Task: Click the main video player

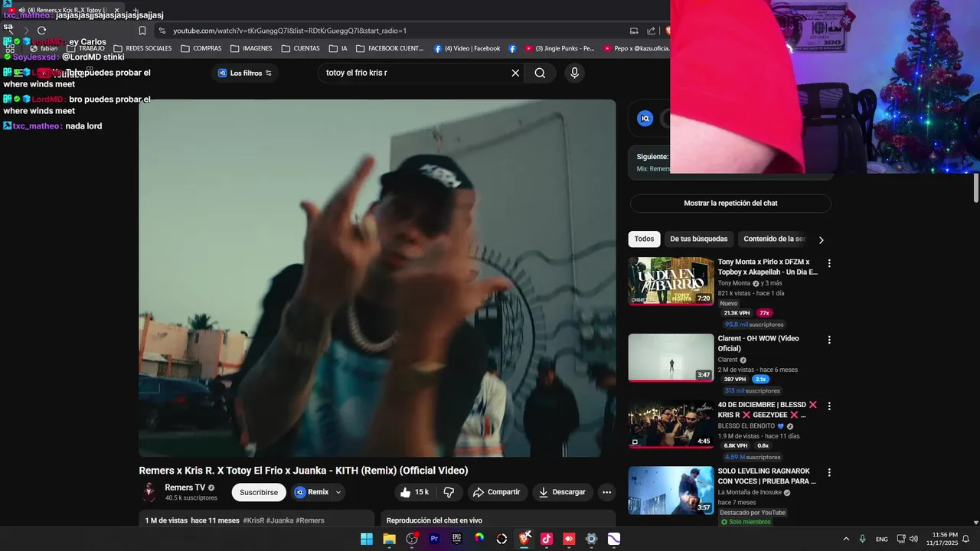Action: [377, 278]
